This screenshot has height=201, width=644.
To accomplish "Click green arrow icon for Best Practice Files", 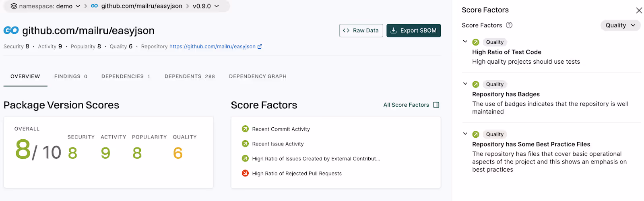I will coord(476,135).
